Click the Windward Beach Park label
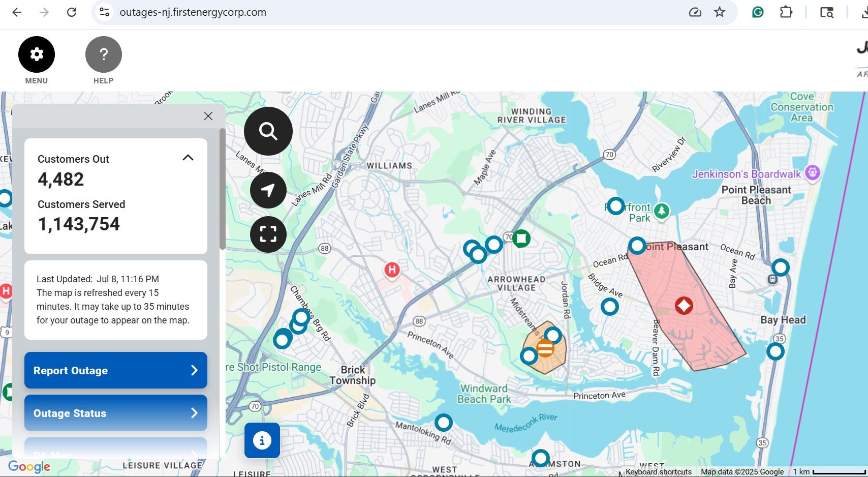Image resolution: width=868 pixels, height=477 pixels. 484,394
